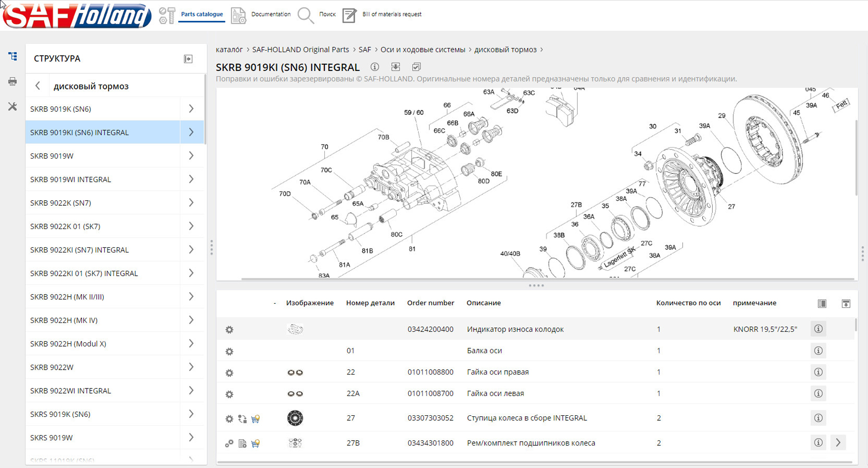Go to SAF-HOLLAND Original Parts breadcrumb
The width and height of the screenshot is (868, 468).
pyautogui.click(x=300, y=50)
